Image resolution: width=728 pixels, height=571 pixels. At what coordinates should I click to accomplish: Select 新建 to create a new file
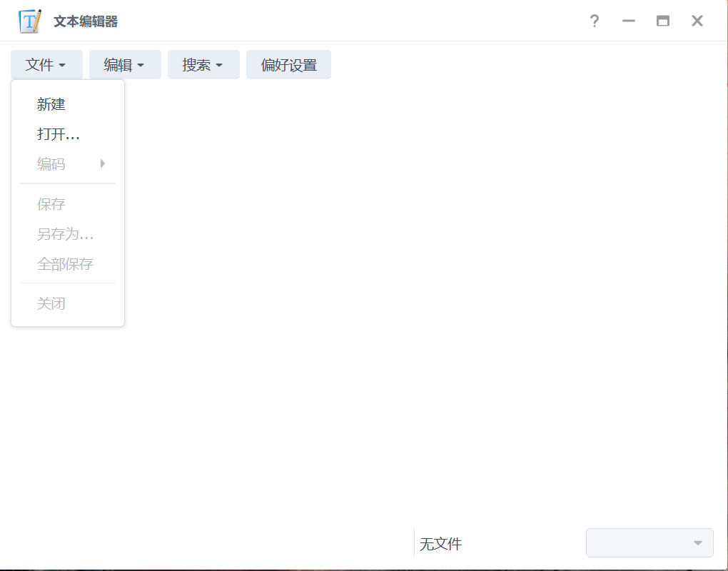51,104
